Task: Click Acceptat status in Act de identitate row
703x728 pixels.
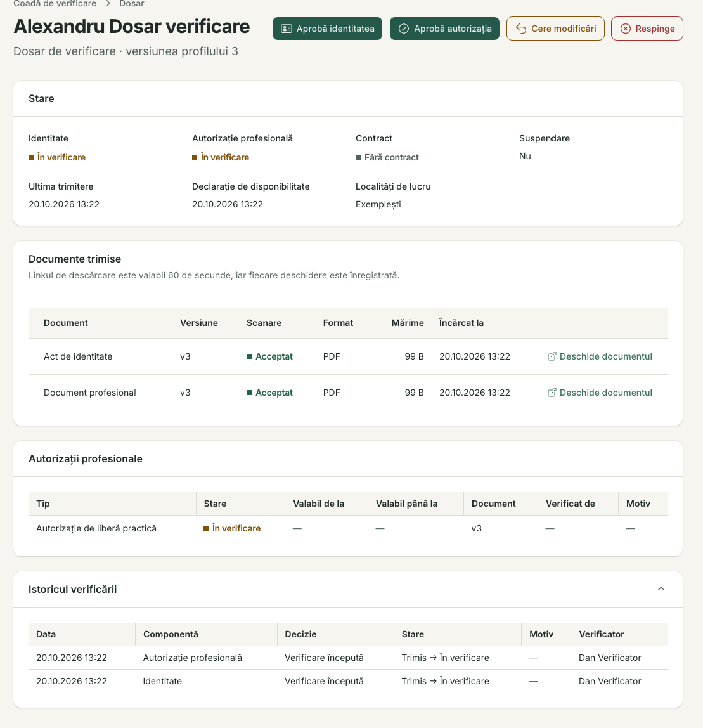Action: (269, 356)
